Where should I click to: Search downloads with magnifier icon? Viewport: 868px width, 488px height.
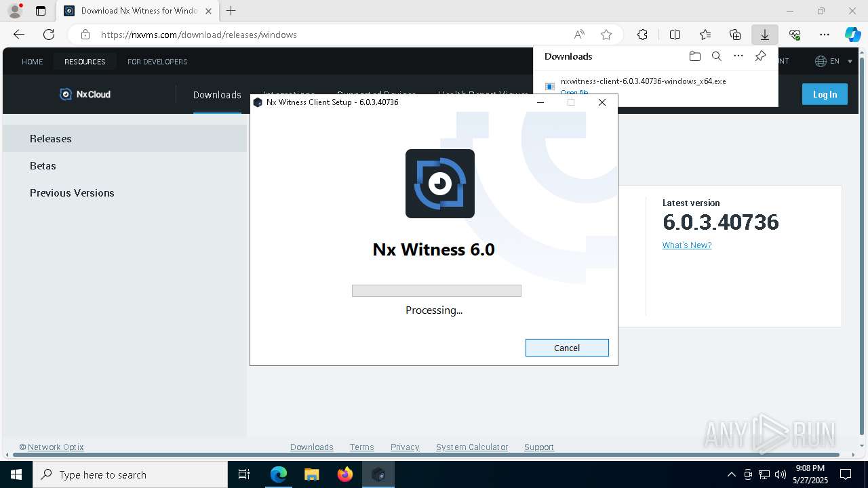point(716,56)
